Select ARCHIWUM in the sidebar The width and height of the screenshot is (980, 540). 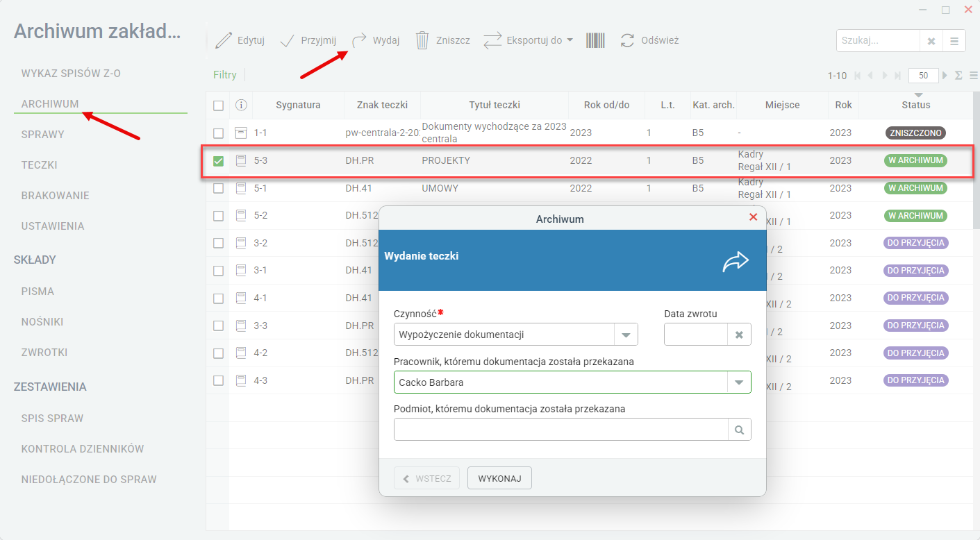50,104
